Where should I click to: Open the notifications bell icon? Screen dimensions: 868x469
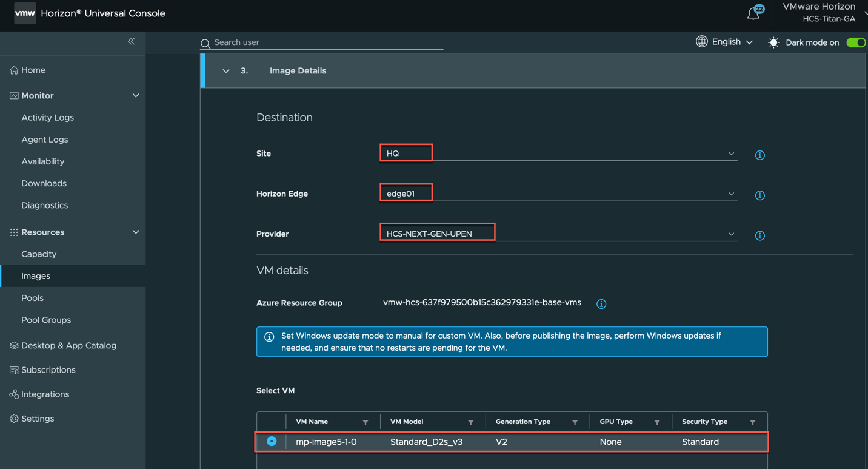tap(753, 14)
